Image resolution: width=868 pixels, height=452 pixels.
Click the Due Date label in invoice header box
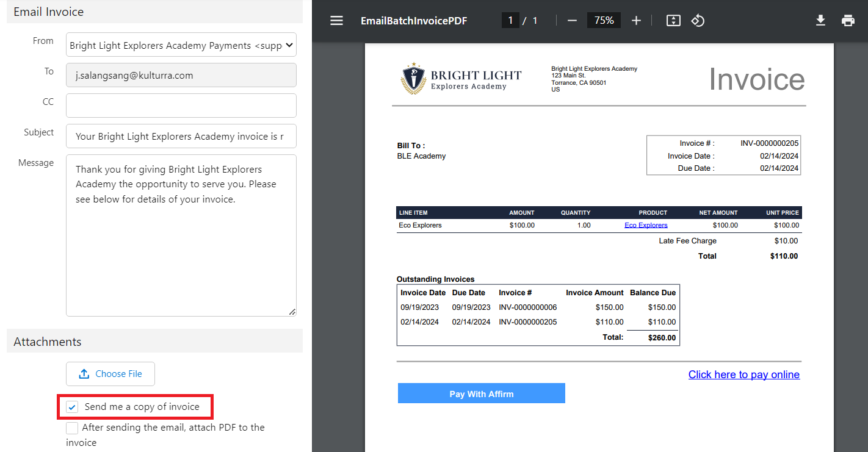pos(696,168)
